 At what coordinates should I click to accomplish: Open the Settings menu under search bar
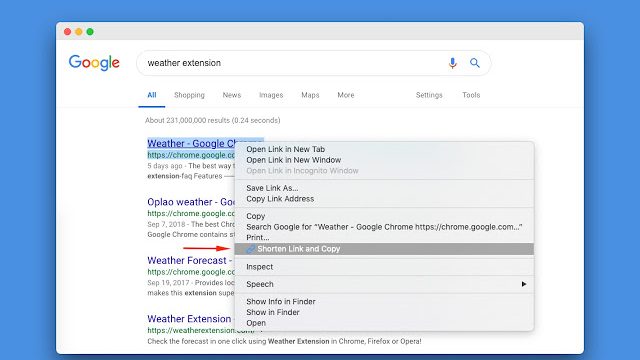429,95
